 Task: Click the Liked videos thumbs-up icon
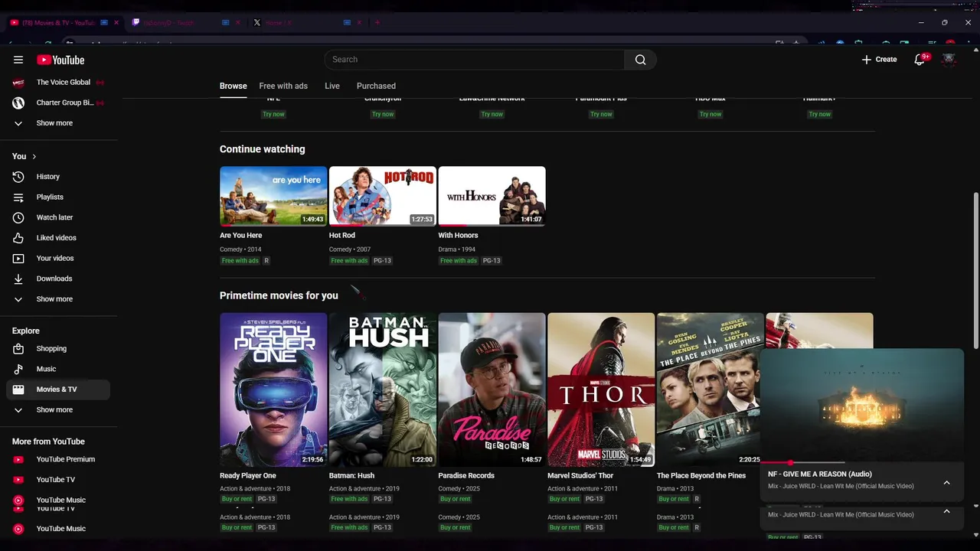coord(18,238)
